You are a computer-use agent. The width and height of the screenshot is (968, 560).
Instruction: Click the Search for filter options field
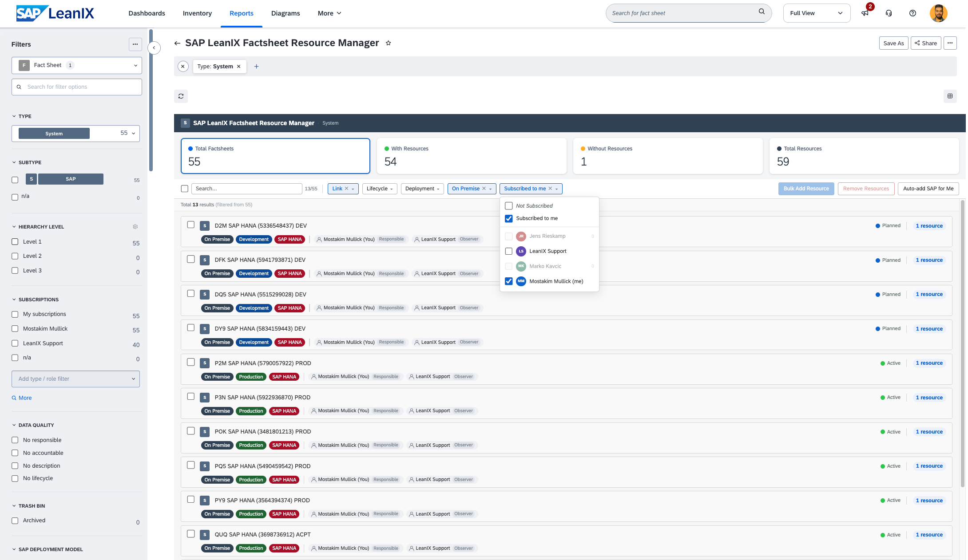click(77, 87)
